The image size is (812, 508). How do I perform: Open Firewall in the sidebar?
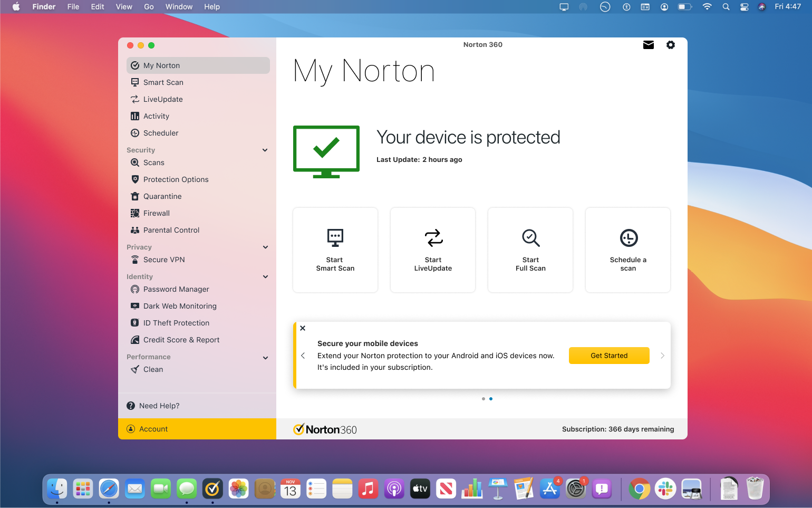click(198, 213)
